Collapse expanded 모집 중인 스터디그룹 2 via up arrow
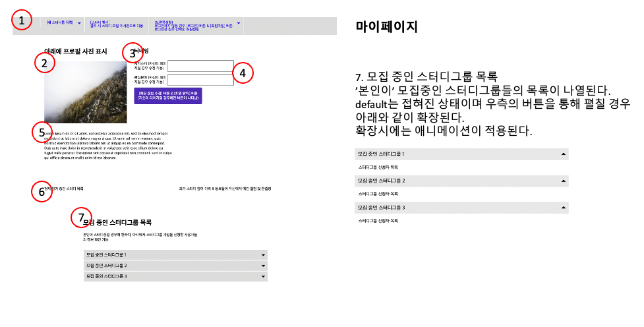The height and width of the screenshot is (327, 644). [x=564, y=181]
